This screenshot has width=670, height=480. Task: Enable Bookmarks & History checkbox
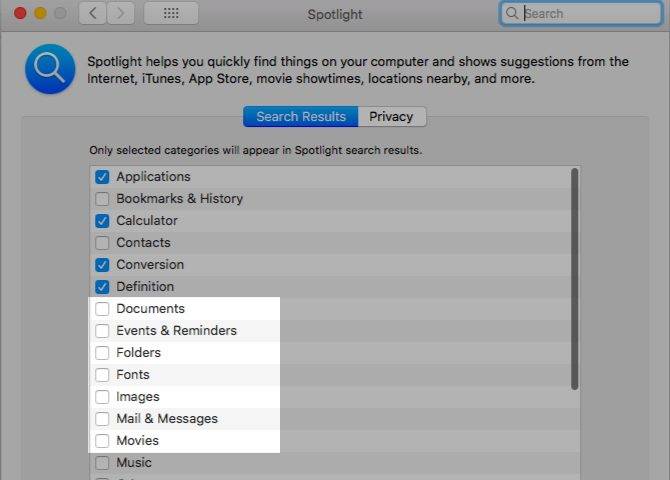(x=102, y=199)
